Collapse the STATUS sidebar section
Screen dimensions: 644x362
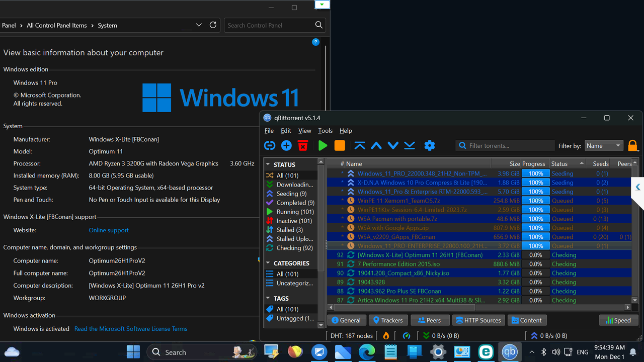268,164
